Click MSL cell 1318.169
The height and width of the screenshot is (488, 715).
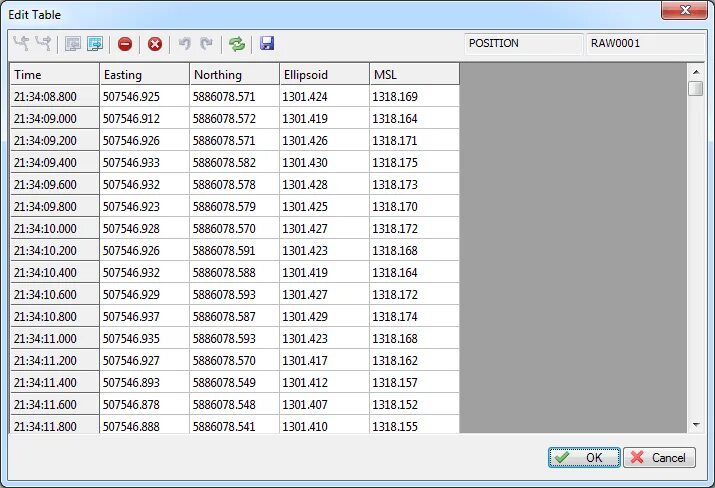click(414, 96)
